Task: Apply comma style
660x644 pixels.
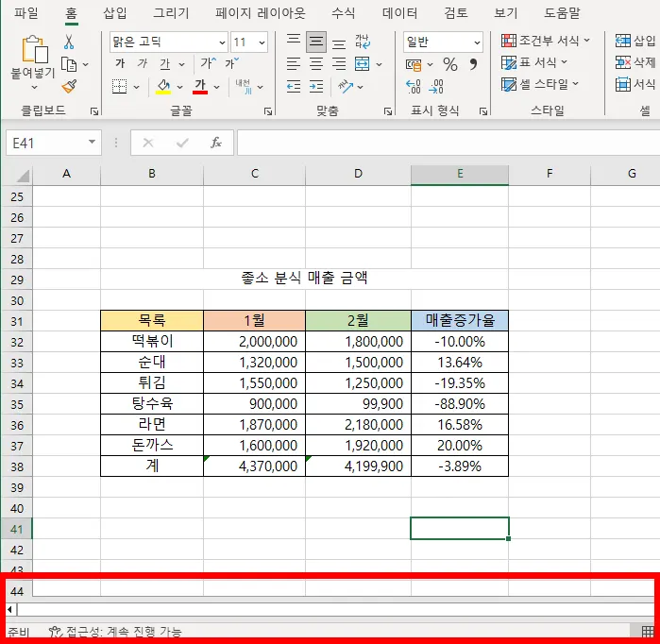Action: 474,64
